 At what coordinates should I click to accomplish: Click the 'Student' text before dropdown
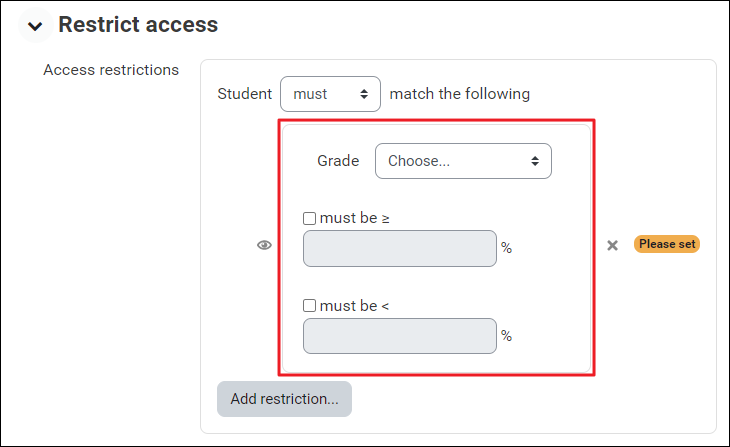click(244, 94)
